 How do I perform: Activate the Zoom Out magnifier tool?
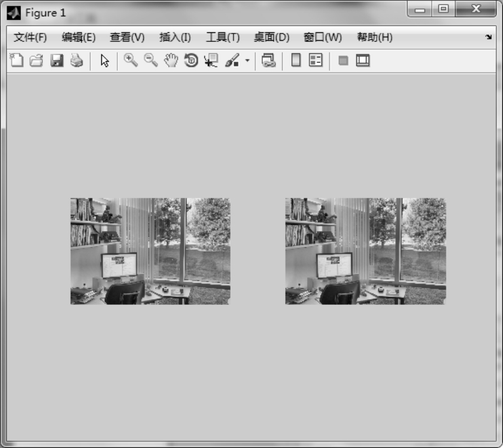pos(151,60)
